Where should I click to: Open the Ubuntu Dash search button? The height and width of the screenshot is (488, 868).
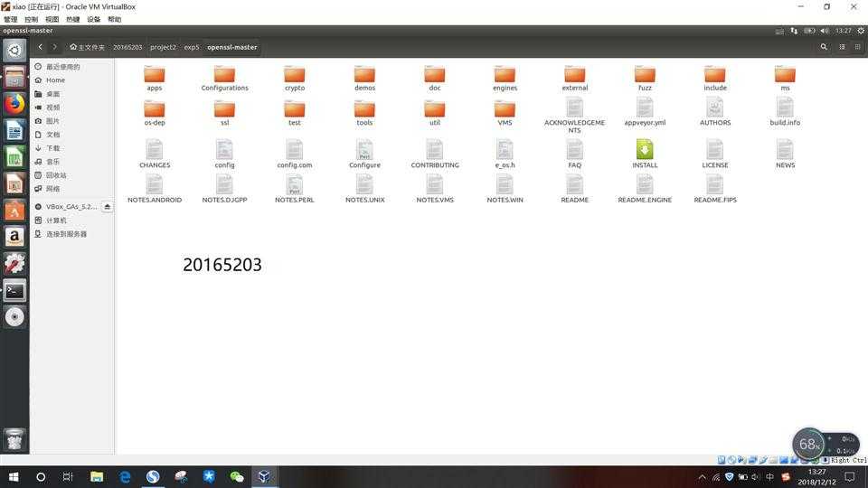coord(14,51)
